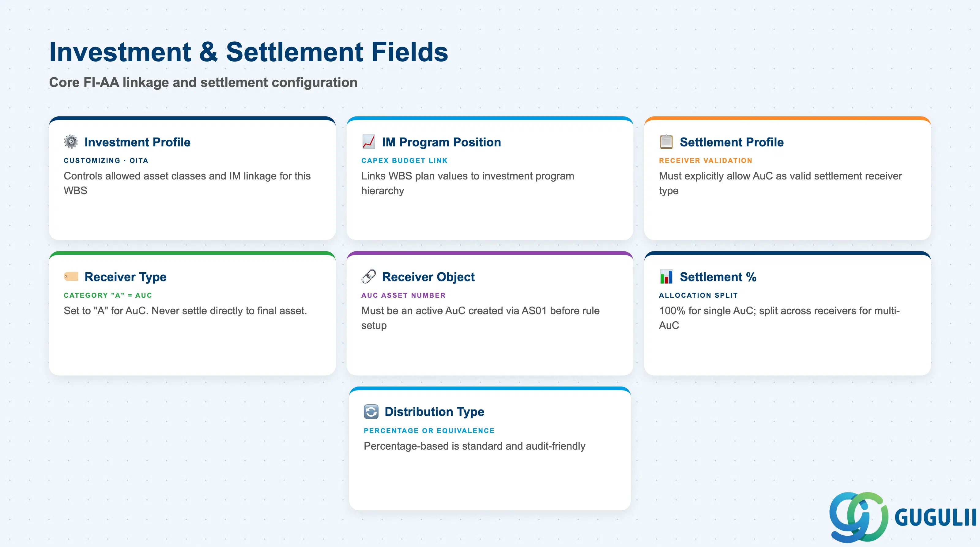The image size is (980, 547).
Task: Click the clipboard icon next to Settlement Profile
Action: tap(666, 142)
